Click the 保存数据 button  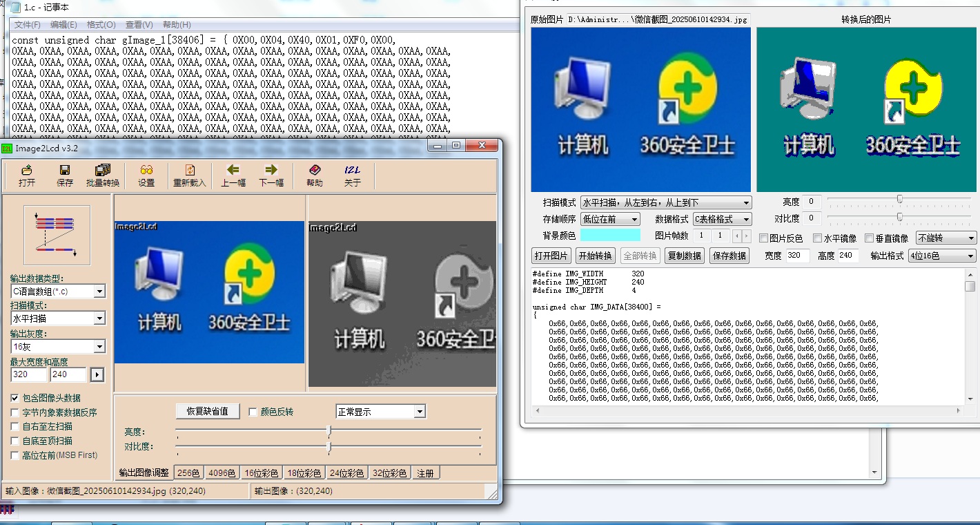point(729,256)
